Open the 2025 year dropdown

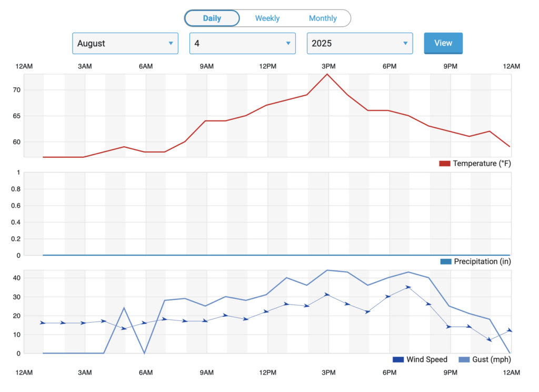[x=360, y=43]
